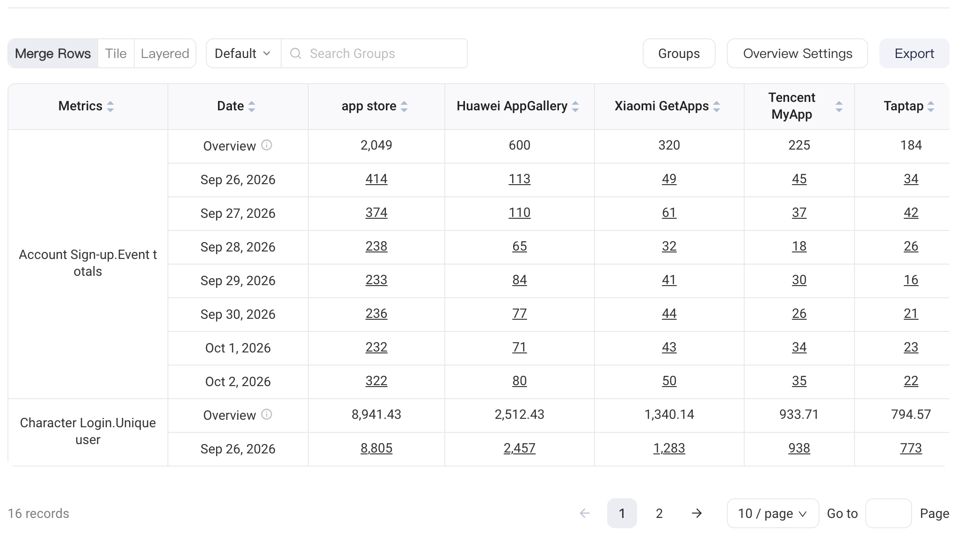Viewport: 957px width, 560px height.
Task: Click the 16 records label
Action: click(x=38, y=513)
